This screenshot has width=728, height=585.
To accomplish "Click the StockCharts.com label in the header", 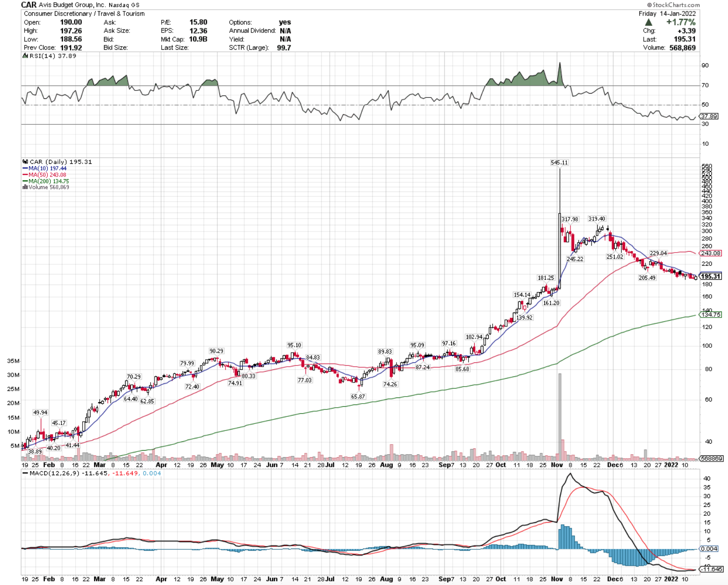I will (x=673, y=5).
